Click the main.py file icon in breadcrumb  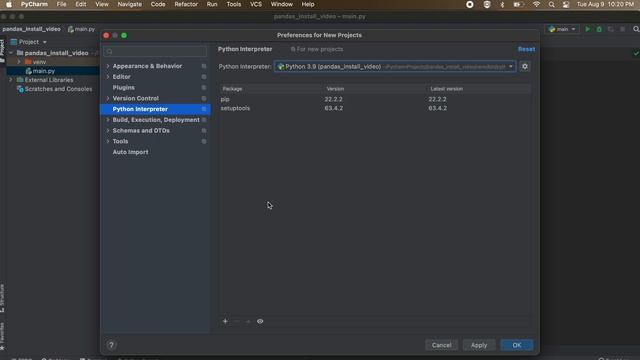click(x=71, y=29)
